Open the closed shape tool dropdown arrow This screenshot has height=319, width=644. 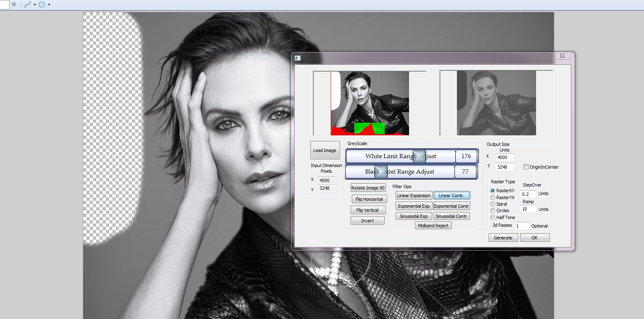tap(49, 5)
